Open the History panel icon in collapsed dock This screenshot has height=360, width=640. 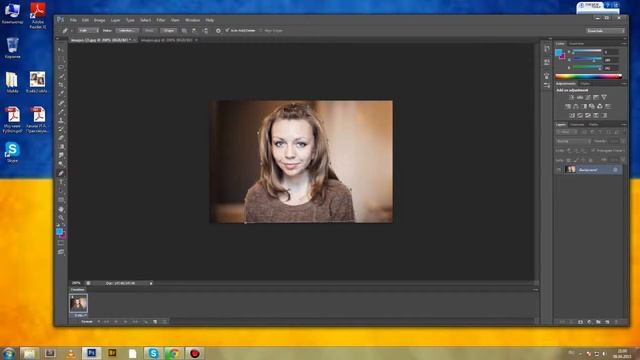[547, 48]
